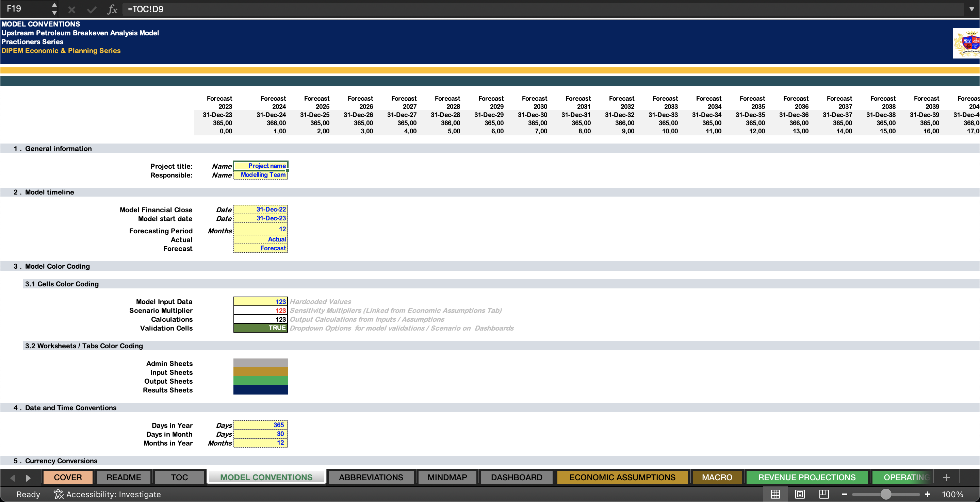This screenshot has width=980, height=502.
Task: Select the Modelling Team cell
Action: (x=261, y=175)
